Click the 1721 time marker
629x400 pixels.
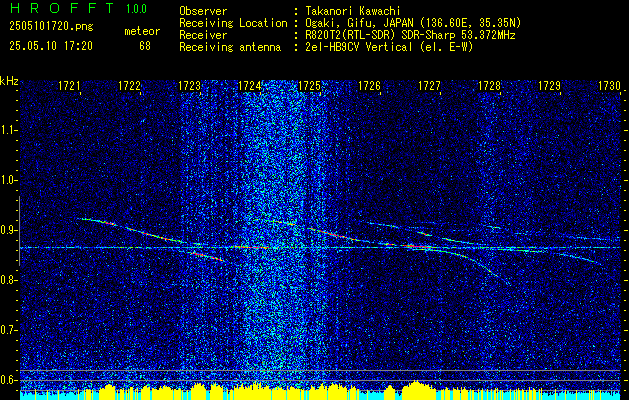click(69, 86)
